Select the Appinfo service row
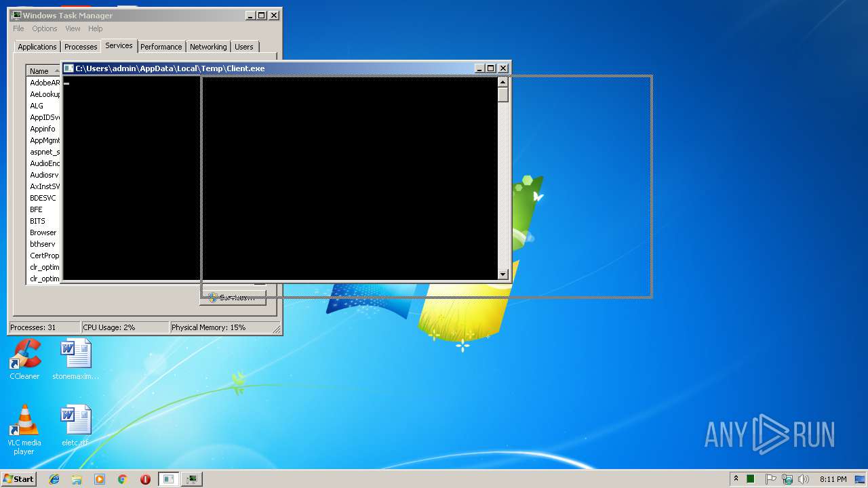This screenshot has height=488, width=868. [x=44, y=129]
